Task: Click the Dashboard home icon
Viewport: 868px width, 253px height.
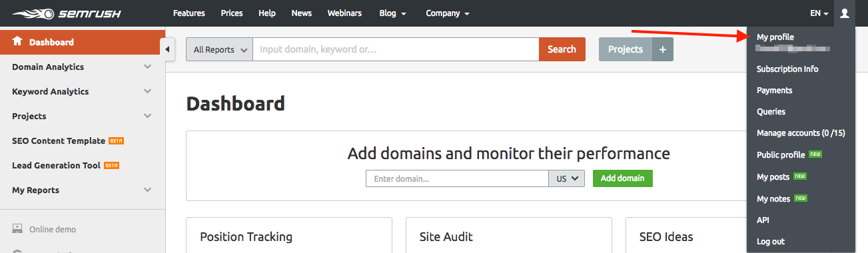Action: point(17,42)
